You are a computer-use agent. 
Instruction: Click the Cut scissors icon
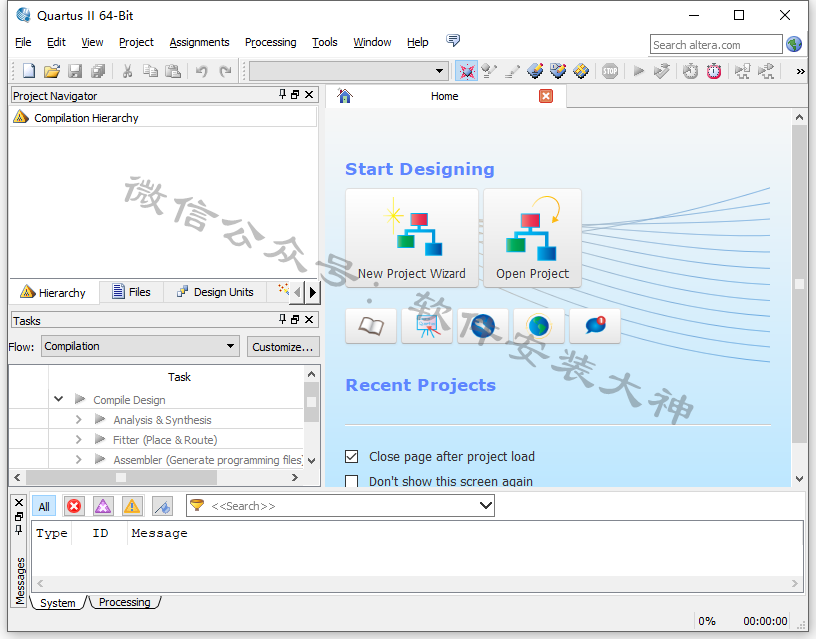128,71
